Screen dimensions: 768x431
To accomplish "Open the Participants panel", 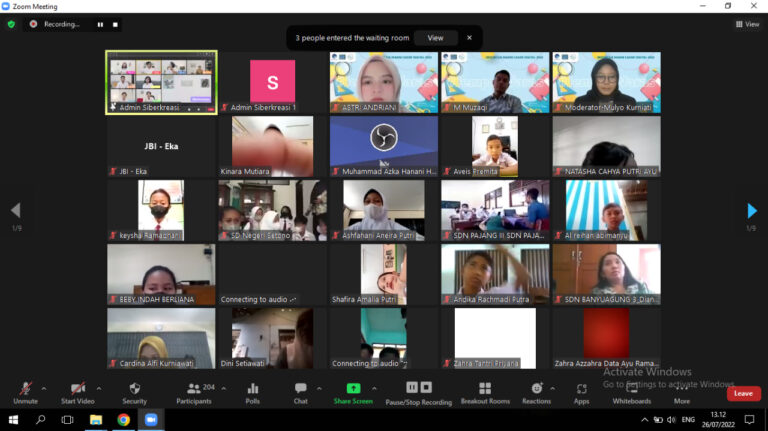I will point(194,393).
